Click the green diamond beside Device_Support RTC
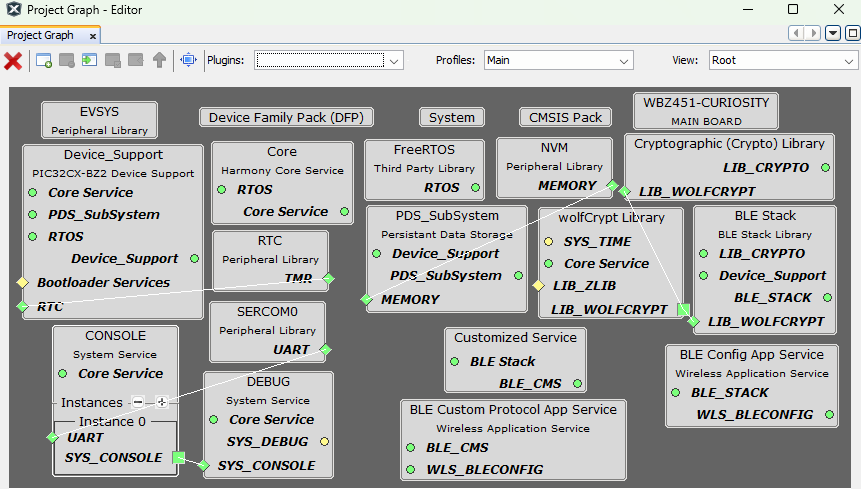861x489 pixels. (x=22, y=306)
